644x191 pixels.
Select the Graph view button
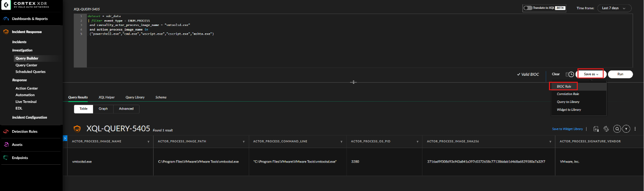(103, 109)
